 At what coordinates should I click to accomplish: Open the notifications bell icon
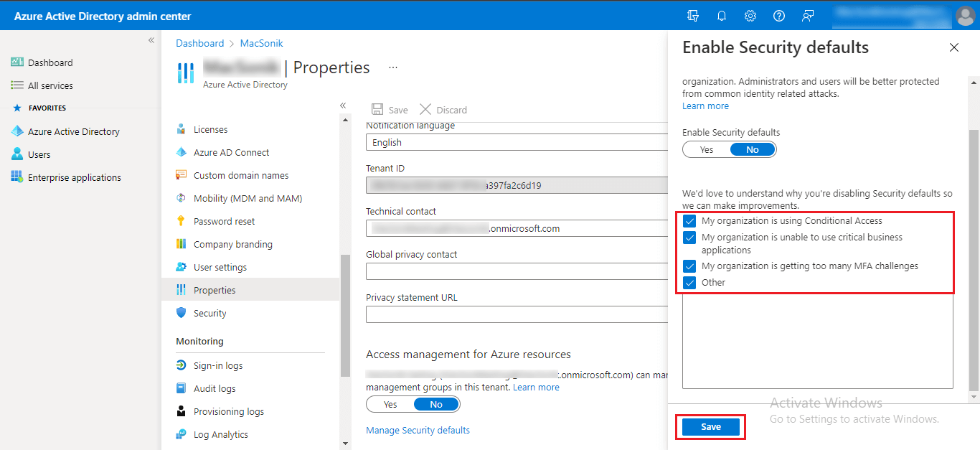tap(722, 16)
